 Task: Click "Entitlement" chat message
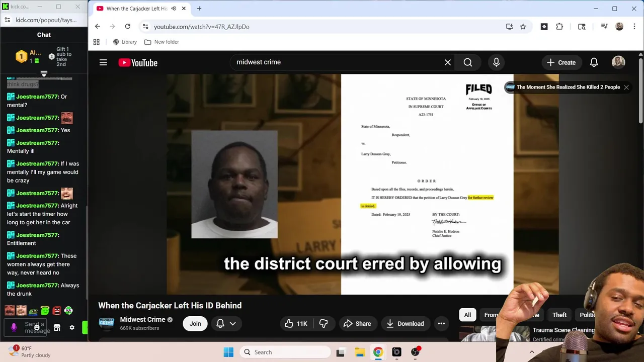pyautogui.click(x=22, y=243)
